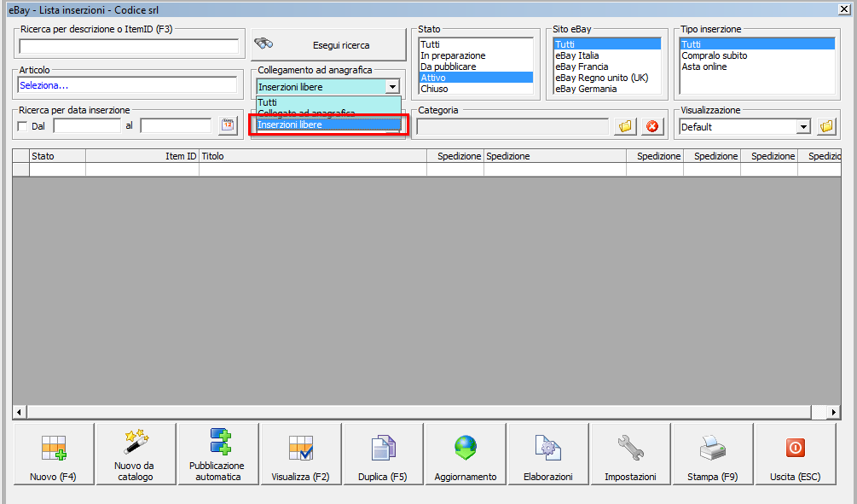Close the eBay Lista inserzioni window

pyautogui.click(x=844, y=9)
